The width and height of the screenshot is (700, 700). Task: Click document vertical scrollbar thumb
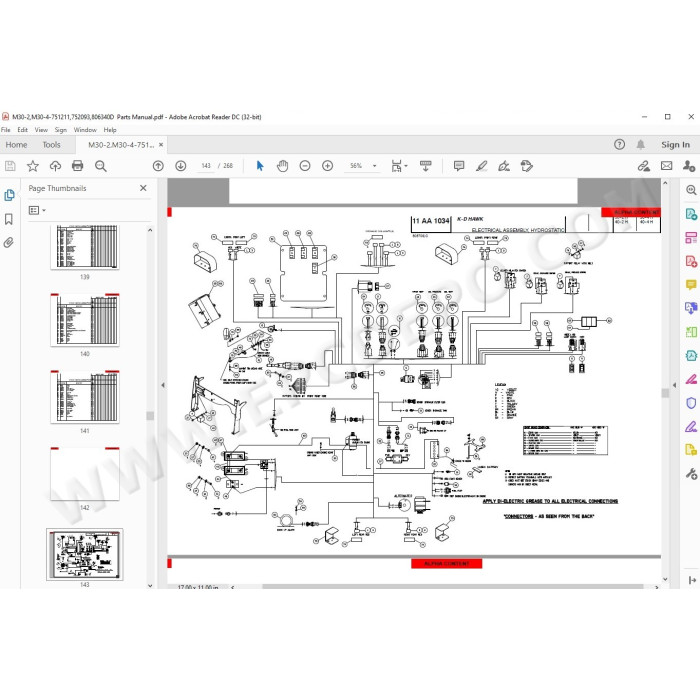[665, 393]
